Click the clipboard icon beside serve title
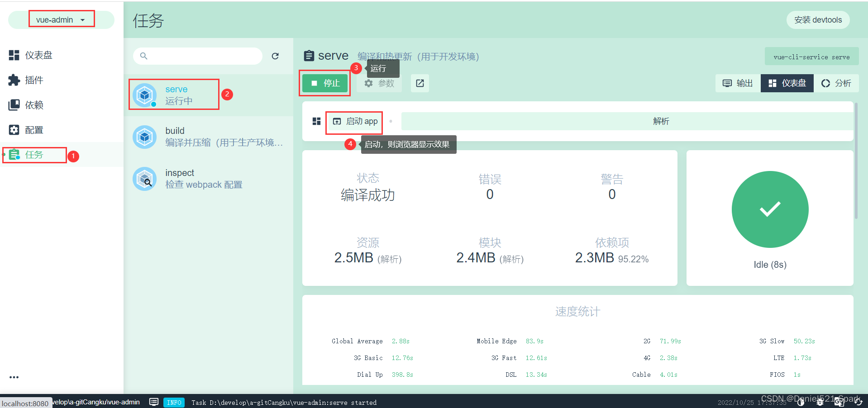This screenshot has height=408, width=868. 309,56
